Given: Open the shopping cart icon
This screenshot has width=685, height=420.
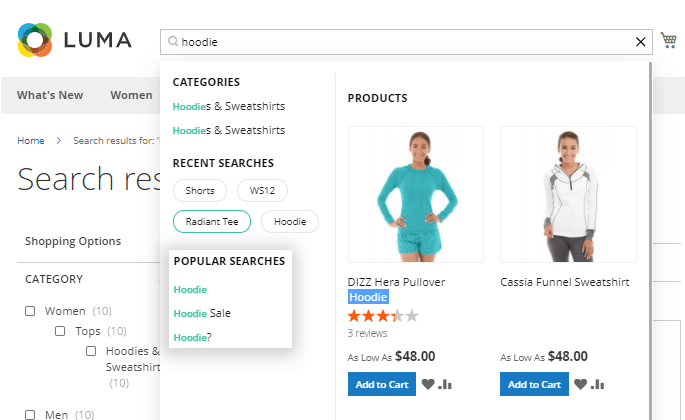Looking at the screenshot, I should [669, 40].
